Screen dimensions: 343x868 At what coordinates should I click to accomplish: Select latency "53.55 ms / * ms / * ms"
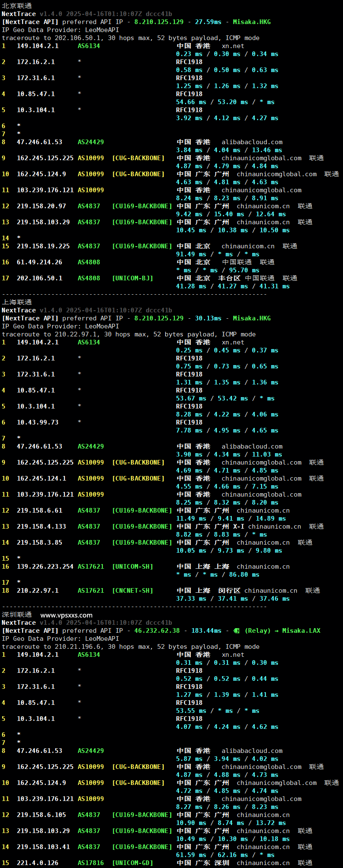[x=218, y=711]
